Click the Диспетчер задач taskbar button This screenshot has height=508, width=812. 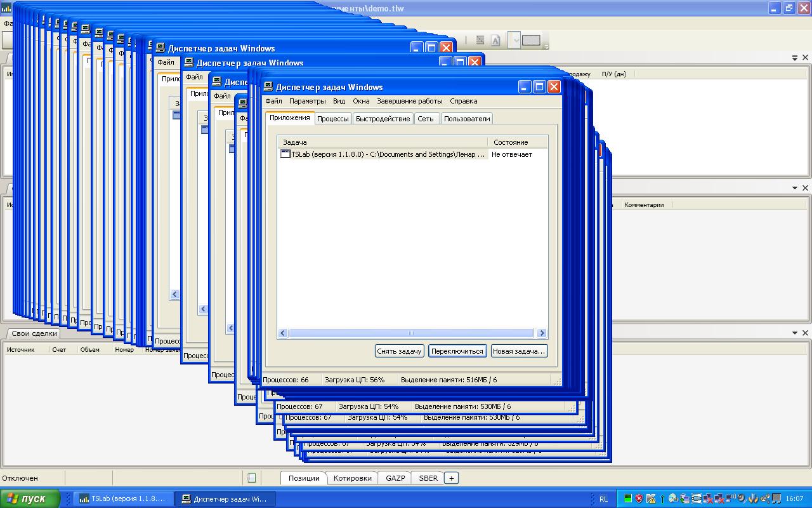coord(226,498)
